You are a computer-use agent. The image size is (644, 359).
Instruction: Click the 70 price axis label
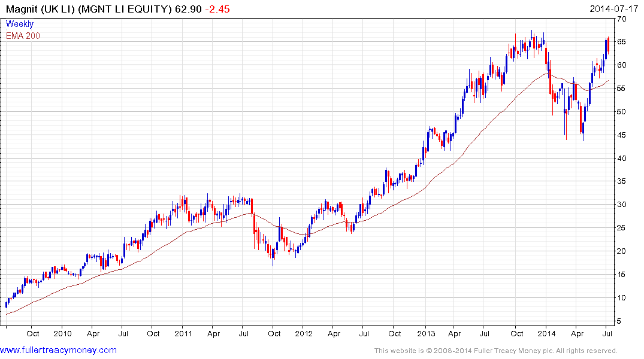[621, 19]
